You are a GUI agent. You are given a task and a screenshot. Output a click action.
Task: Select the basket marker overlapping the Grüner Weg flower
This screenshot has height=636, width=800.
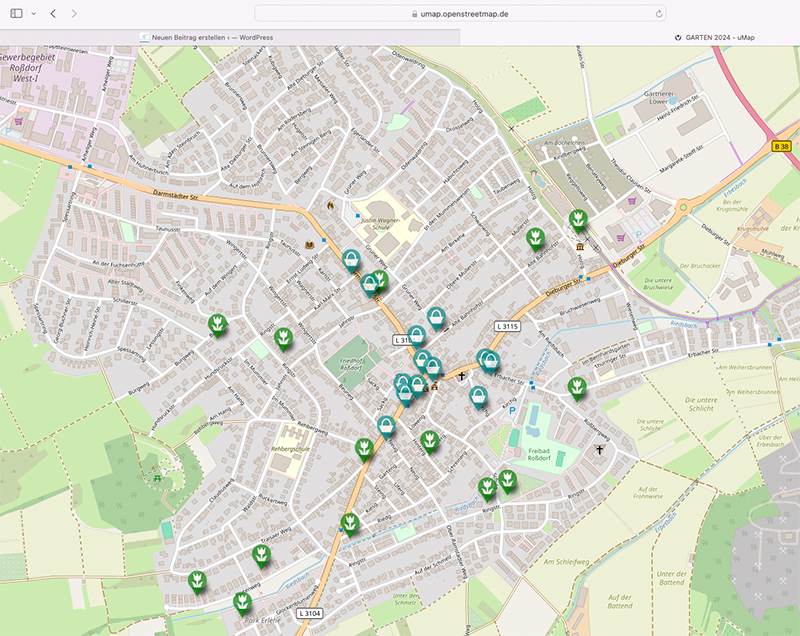pyautogui.click(x=369, y=285)
